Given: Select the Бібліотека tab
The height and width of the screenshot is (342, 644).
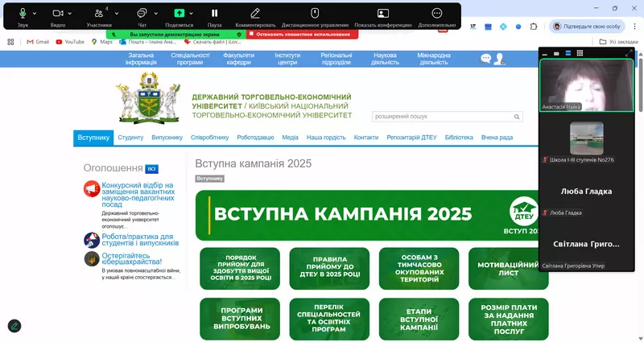Looking at the screenshot, I should (x=459, y=138).
